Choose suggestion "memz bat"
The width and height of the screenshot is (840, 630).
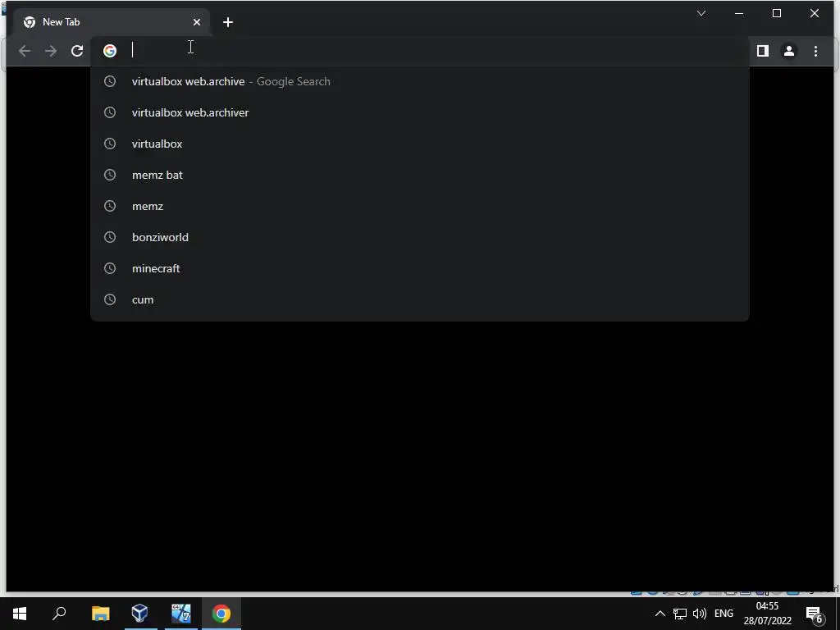[420, 175]
